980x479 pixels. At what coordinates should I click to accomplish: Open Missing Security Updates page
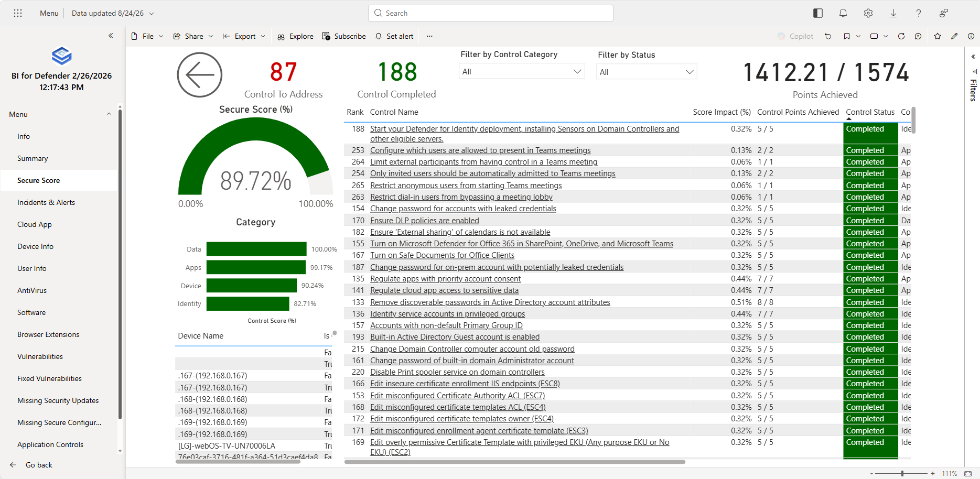click(x=58, y=400)
